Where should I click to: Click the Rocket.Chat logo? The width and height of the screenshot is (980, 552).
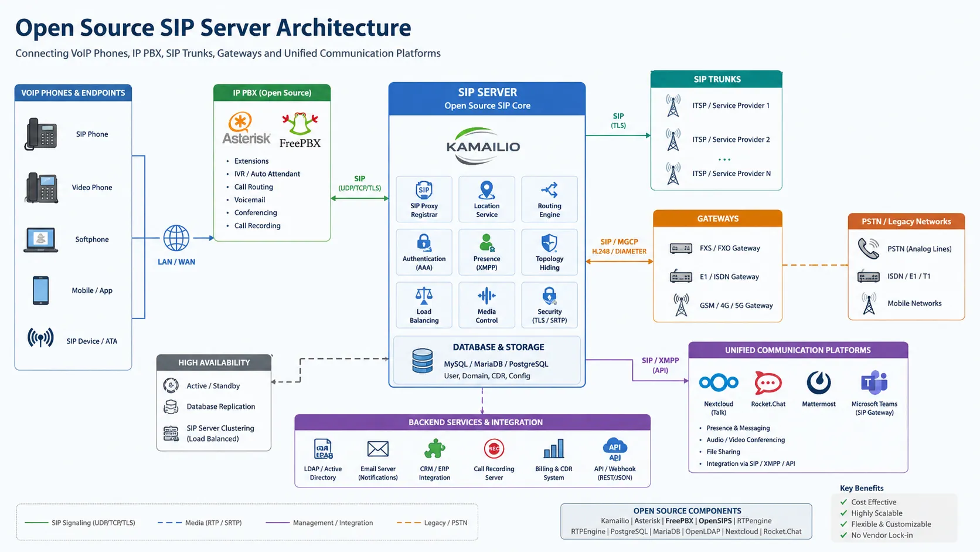click(x=768, y=383)
